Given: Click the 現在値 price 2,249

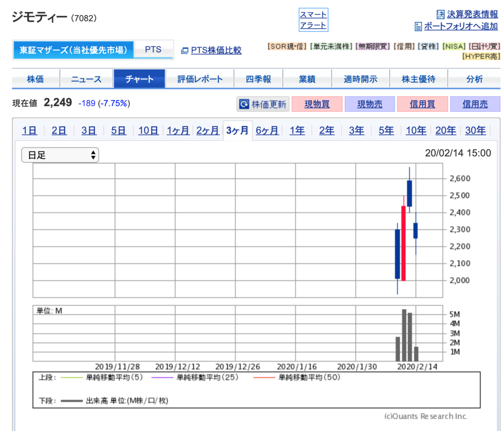Looking at the screenshot, I should pyautogui.click(x=58, y=102).
